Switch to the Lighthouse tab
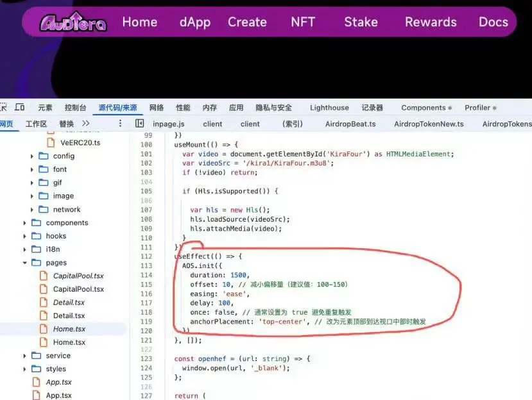Image resolution: width=532 pixels, height=400 pixels. (x=329, y=108)
